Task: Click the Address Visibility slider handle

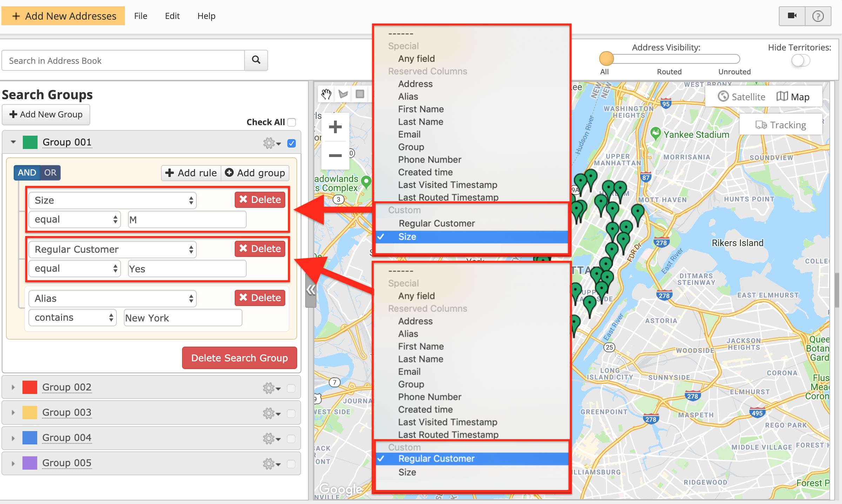Action: (x=606, y=59)
